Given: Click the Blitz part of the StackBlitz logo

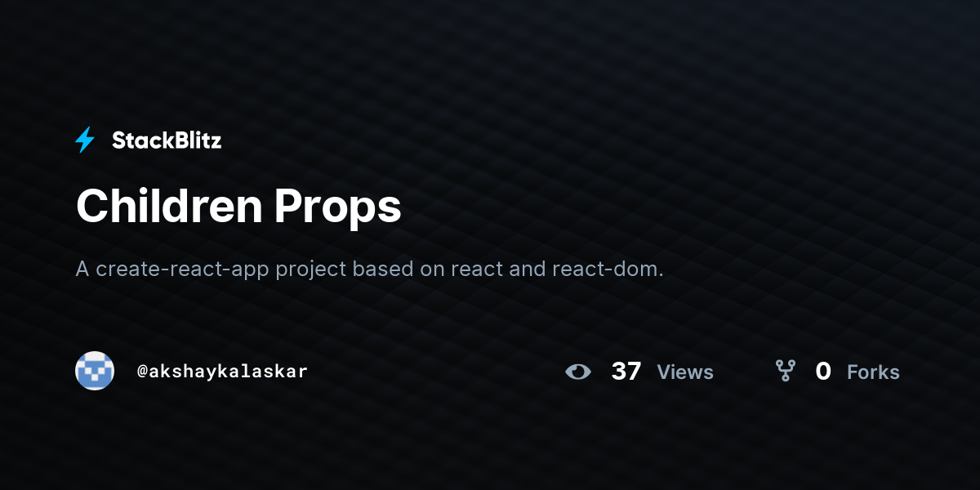Looking at the screenshot, I should [x=198, y=140].
